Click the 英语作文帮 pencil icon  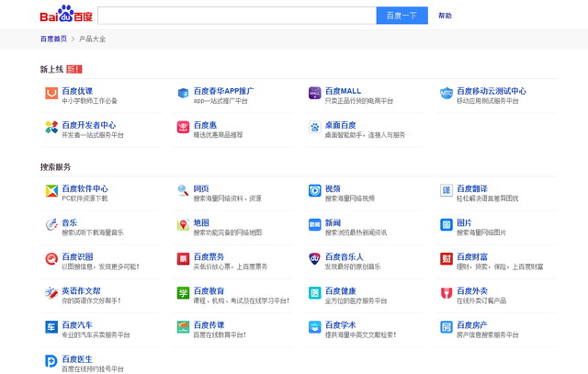(x=51, y=293)
